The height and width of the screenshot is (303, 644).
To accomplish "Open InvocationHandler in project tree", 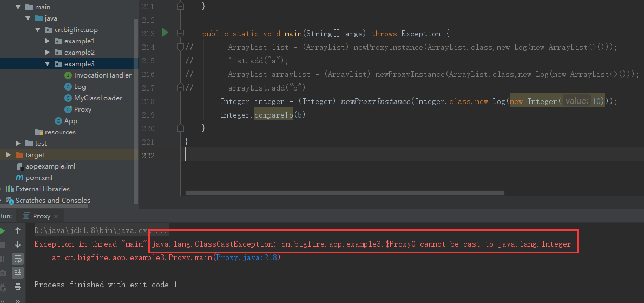I will click(103, 75).
